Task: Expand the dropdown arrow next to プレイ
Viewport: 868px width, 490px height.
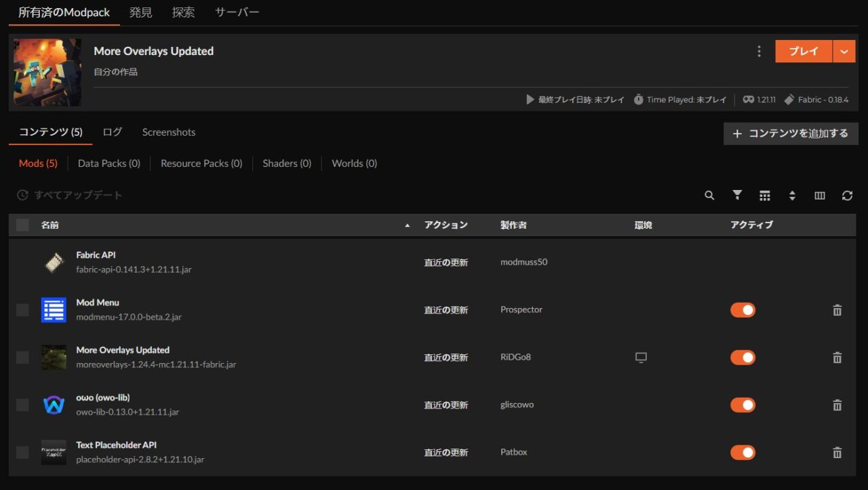Action: tap(844, 52)
